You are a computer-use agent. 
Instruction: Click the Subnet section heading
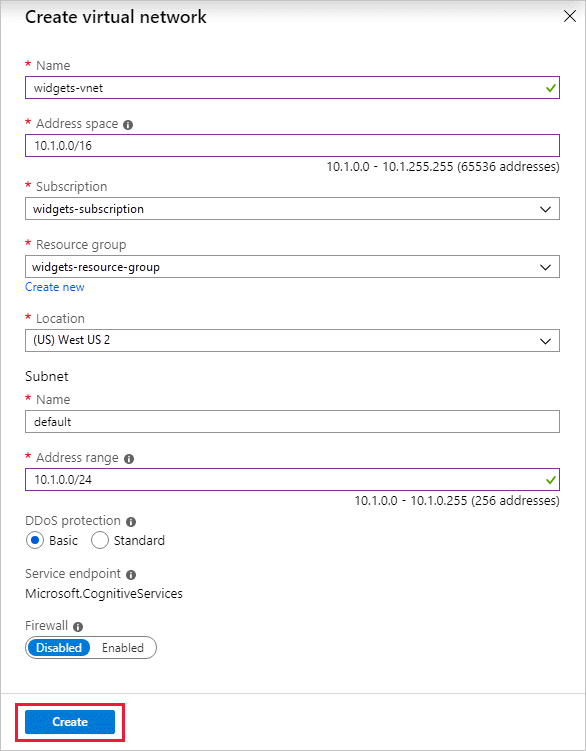tap(47, 376)
